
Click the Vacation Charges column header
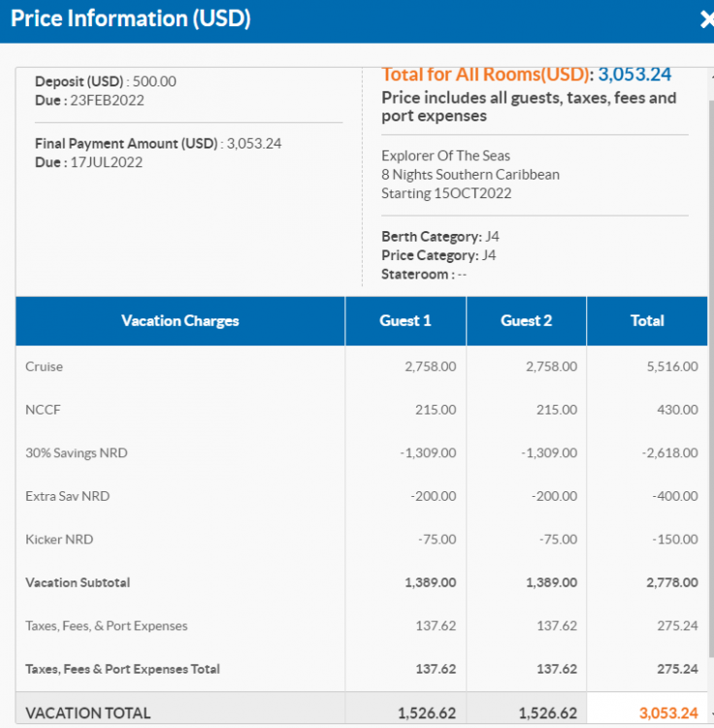pos(179,320)
